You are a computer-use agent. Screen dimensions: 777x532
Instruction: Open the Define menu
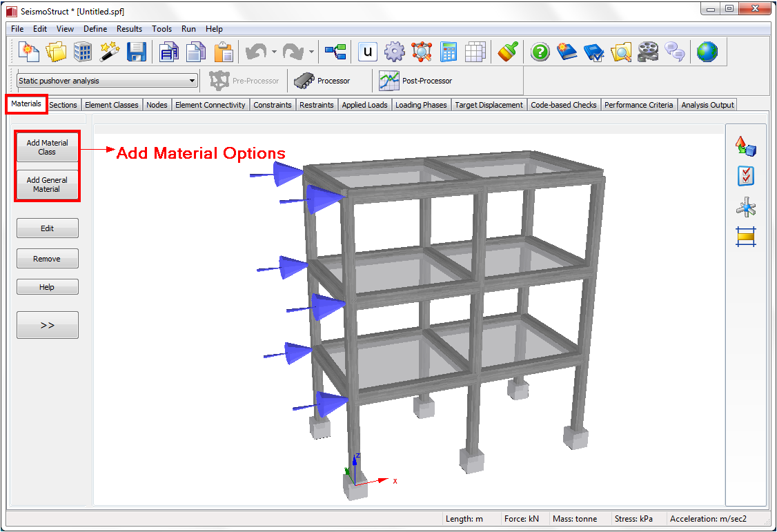tap(95, 29)
